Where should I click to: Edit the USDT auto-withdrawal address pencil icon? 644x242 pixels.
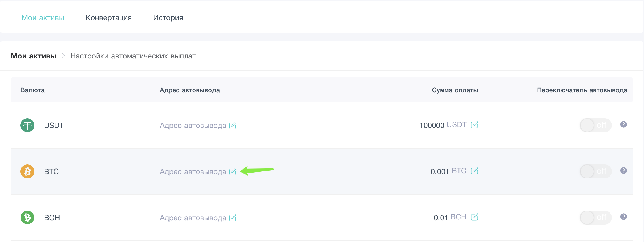click(232, 125)
